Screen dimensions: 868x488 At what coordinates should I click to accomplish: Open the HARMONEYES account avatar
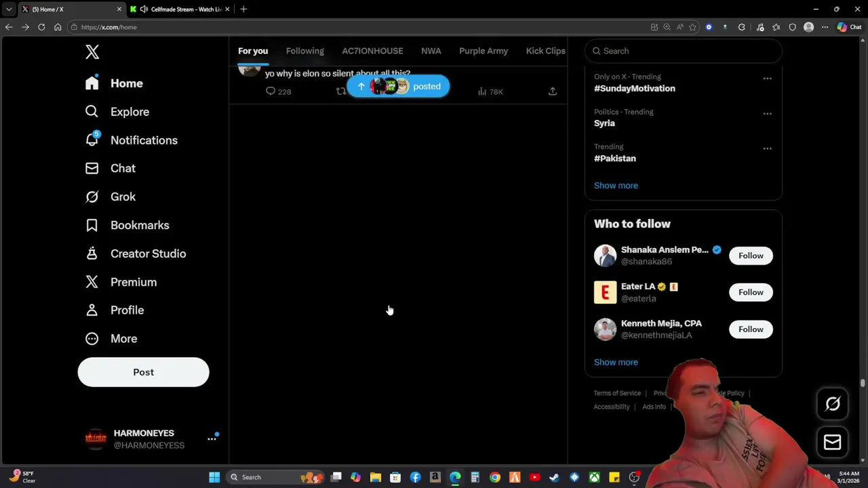(x=96, y=439)
